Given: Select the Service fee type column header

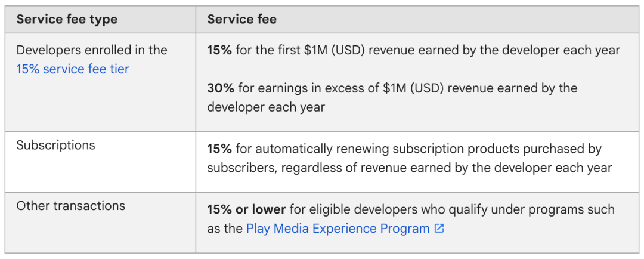Looking at the screenshot, I should 67,19.
